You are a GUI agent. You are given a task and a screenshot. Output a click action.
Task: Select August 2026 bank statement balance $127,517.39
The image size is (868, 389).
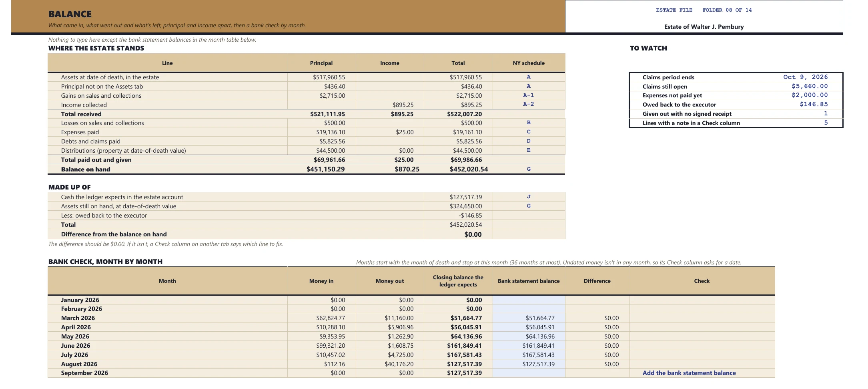click(529, 364)
